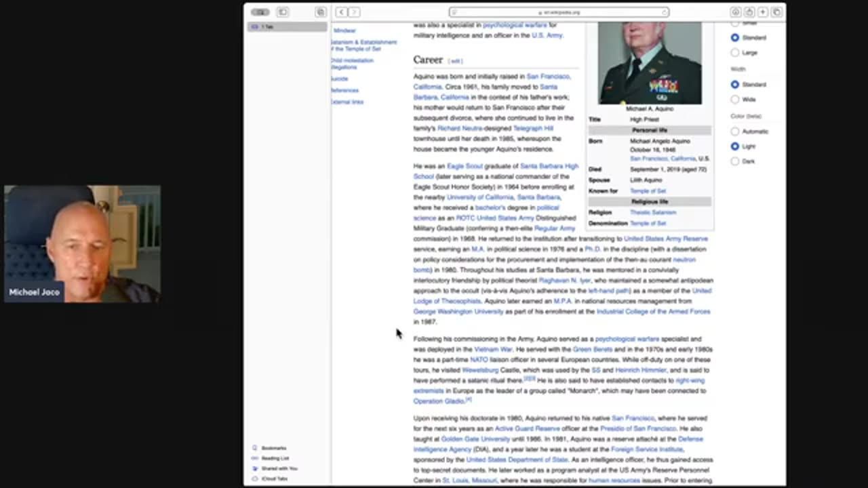The image size is (868, 488).
Task: Click the en.wikipedia.org address bar
Action: (558, 12)
